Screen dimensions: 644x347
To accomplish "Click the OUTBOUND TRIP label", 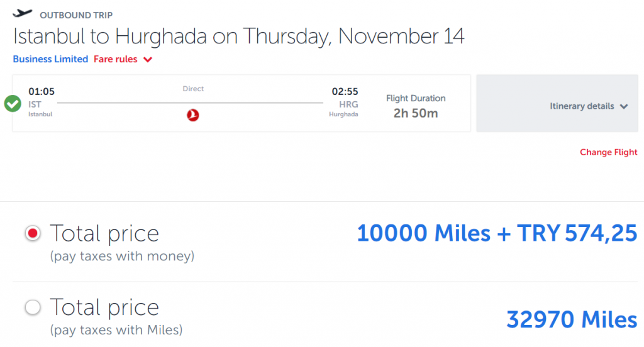I will (x=76, y=15).
